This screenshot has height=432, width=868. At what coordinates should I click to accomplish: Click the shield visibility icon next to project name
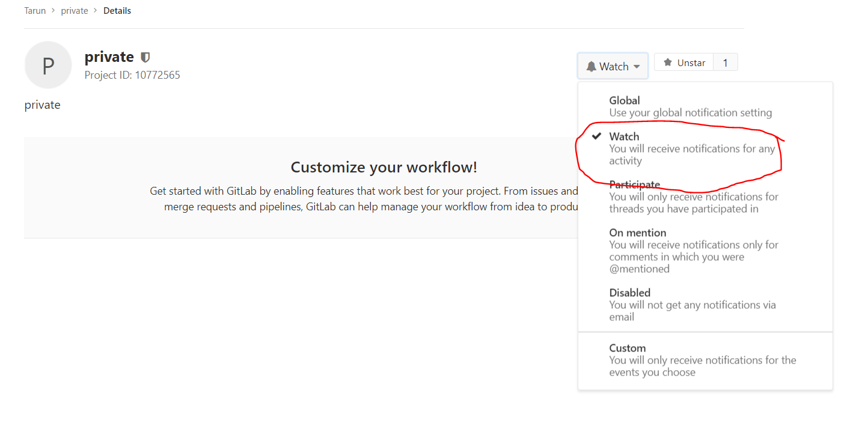[x=145, y=58]
